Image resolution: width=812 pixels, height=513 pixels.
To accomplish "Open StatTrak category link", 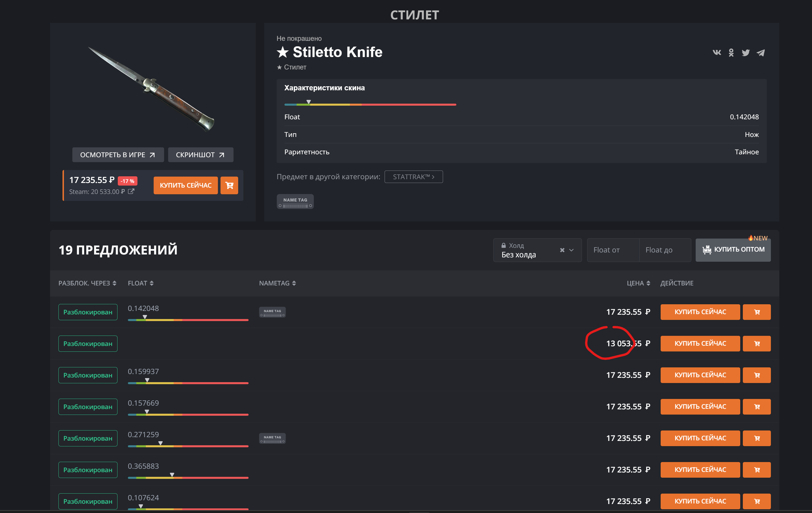I will [414, 177].
